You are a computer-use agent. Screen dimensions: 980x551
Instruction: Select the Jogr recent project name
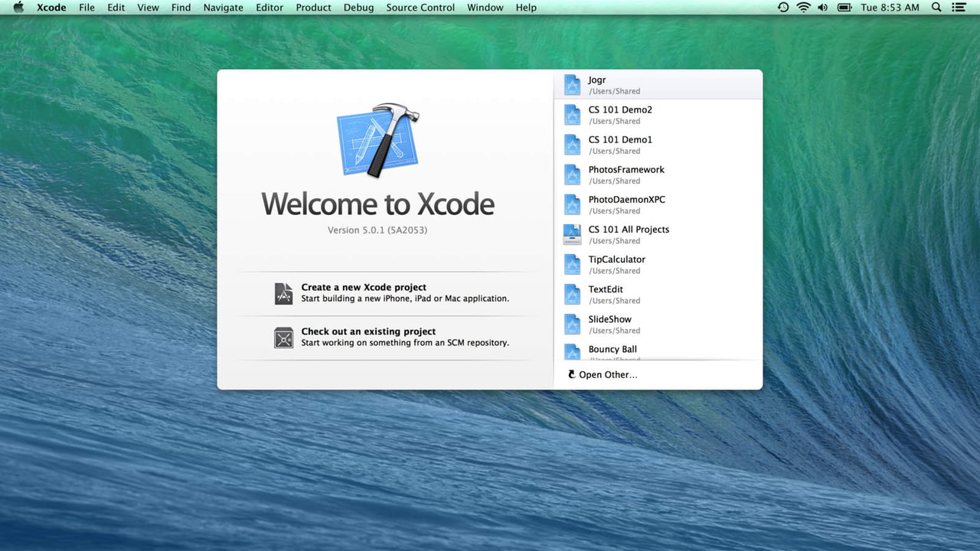click(x=597, y=80)
